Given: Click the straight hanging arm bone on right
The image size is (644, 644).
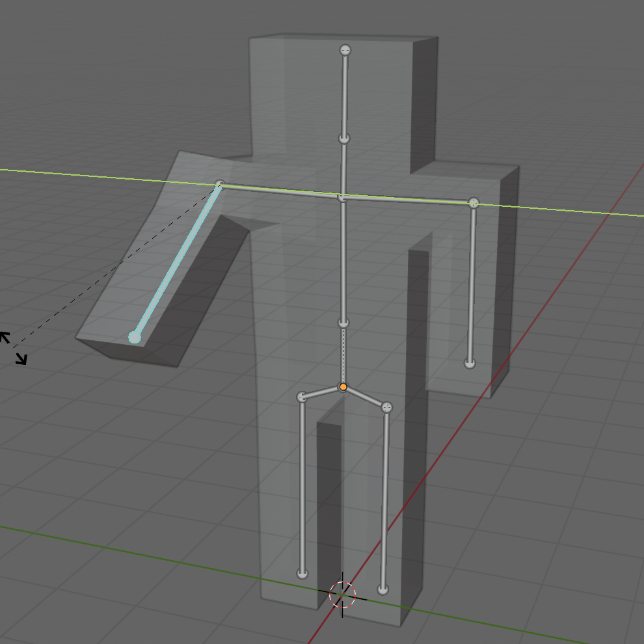Looking at the screenshot, I should (x=472, y=283).
